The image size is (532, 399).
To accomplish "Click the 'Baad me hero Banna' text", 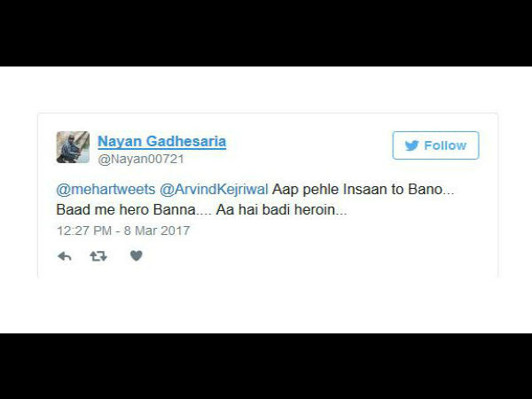I will tap(126, 209).
